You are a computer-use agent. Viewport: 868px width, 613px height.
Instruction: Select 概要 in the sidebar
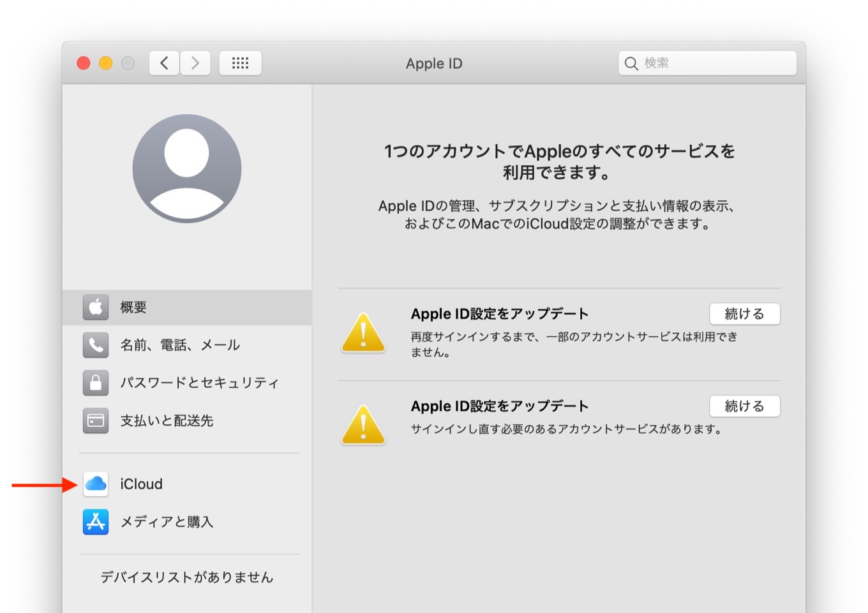coord(187,307)
